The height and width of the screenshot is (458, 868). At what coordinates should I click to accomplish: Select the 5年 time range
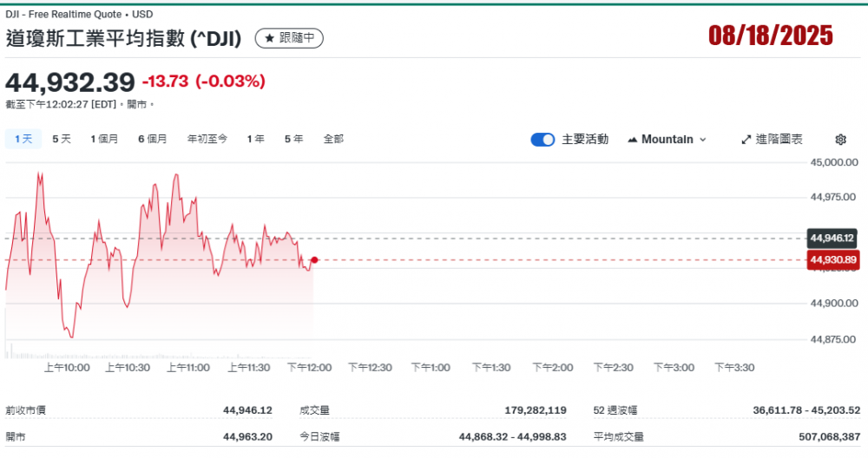(x=293, y=139)
